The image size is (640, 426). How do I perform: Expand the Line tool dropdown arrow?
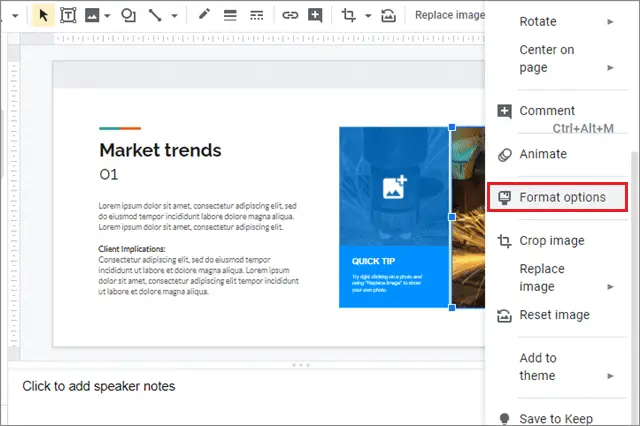click(x=174, y=16)
